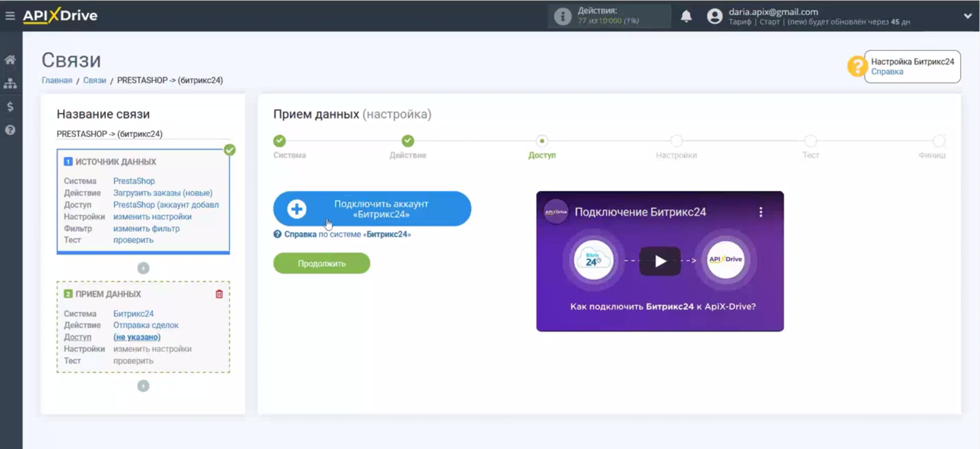This screenshot has width=980, height=449.
Task: Click the (не указано) access link
Action: 136,337
